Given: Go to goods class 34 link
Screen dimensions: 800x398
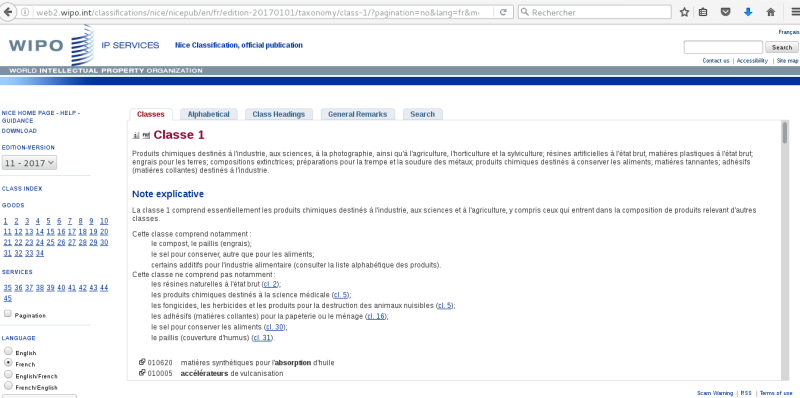Looking at the screenshot, I should 40,253.
